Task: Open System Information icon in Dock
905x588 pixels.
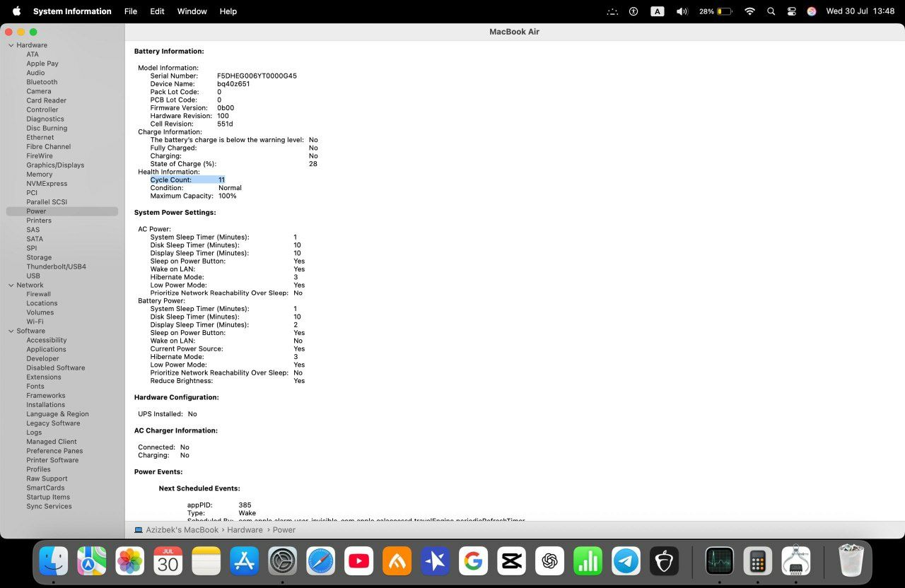Action: pyautogui.click(x=796, y=561)
